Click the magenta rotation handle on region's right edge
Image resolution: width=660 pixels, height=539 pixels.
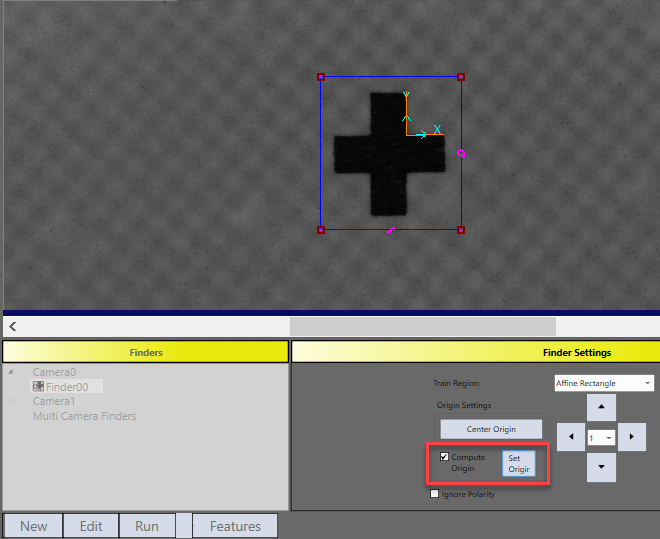[461, 154]
